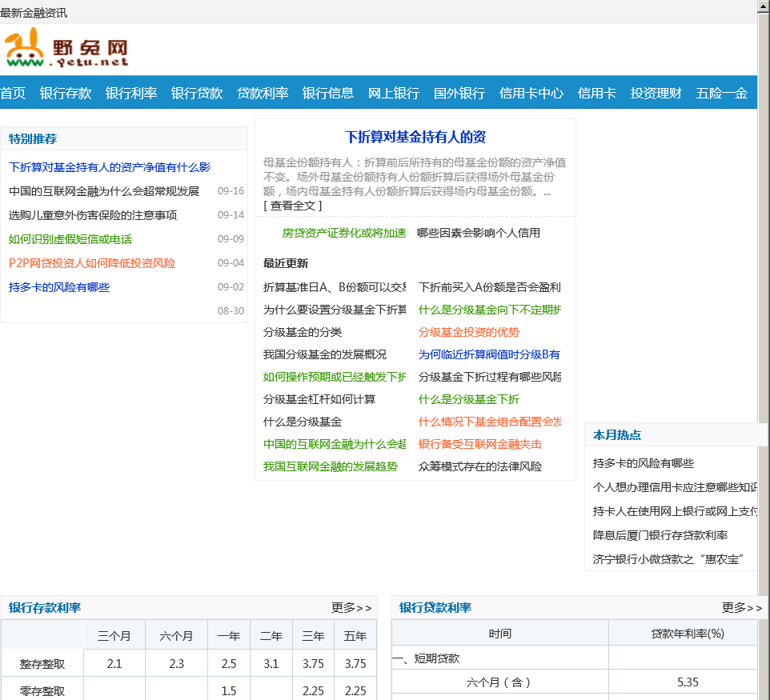Open 投资理财 in navigation bar
The height and width of the screenshot is (700, 770).
656,93
